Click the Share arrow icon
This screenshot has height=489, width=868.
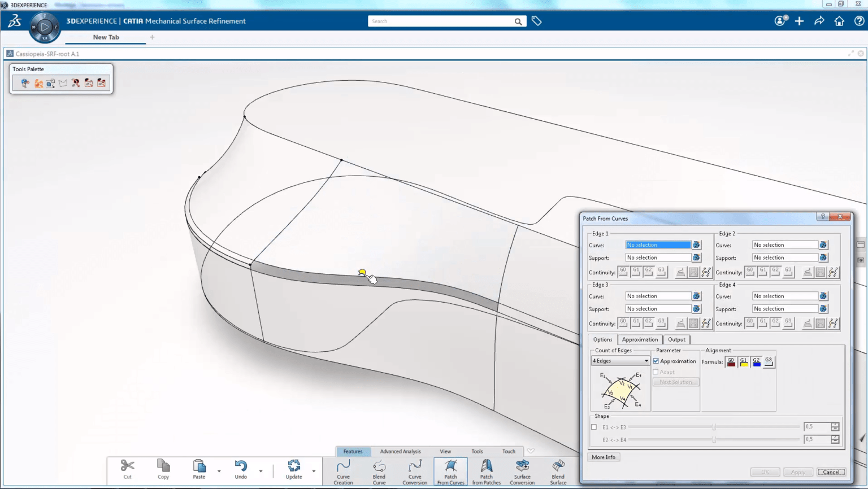pos(819,21)
